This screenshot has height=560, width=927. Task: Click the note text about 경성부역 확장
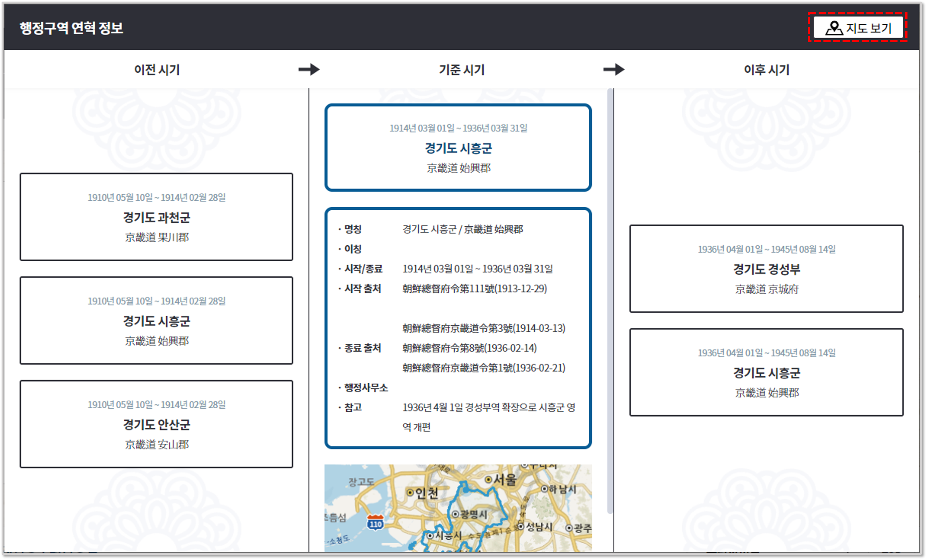[489, 417]
